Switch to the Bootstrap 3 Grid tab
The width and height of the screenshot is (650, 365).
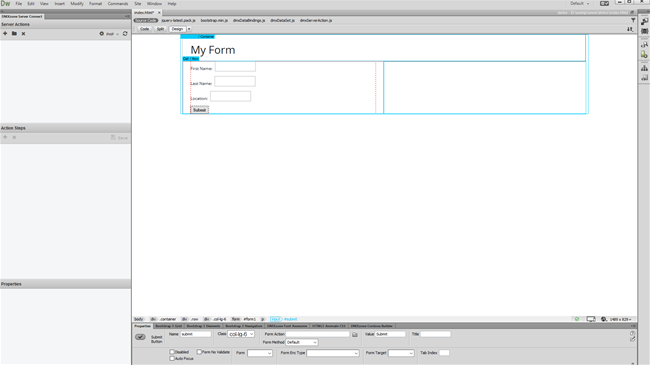(x=169, y=326)
